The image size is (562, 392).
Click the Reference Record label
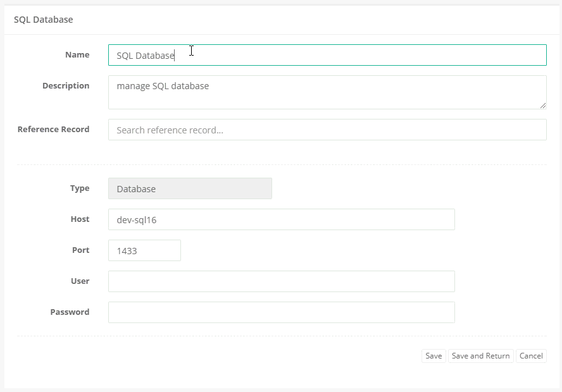[x=53, y=130]
